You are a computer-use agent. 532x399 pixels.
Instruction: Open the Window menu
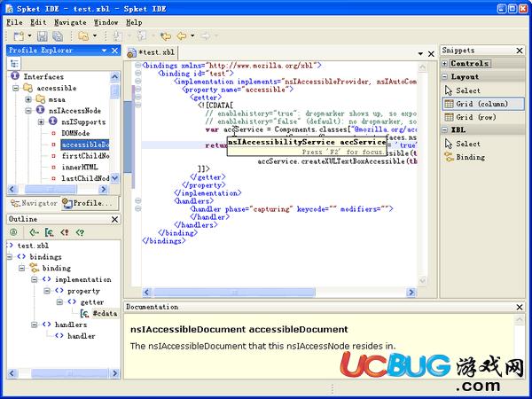pos(106,22)
